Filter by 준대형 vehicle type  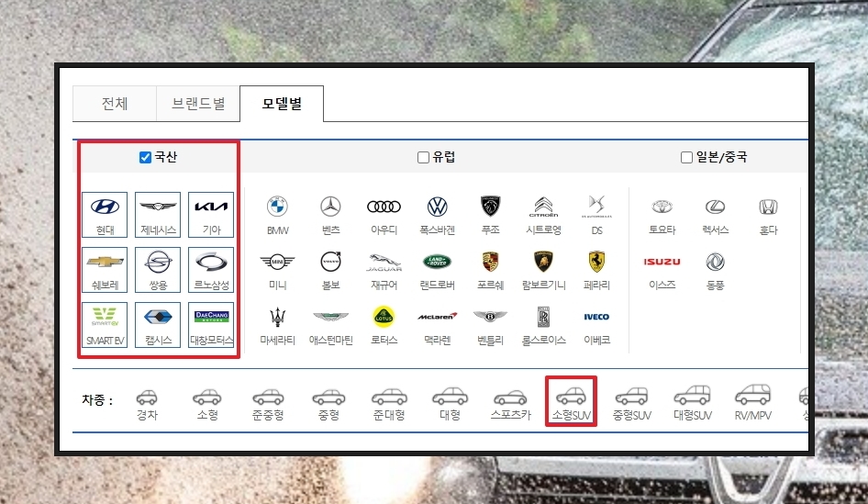[389, 403]
